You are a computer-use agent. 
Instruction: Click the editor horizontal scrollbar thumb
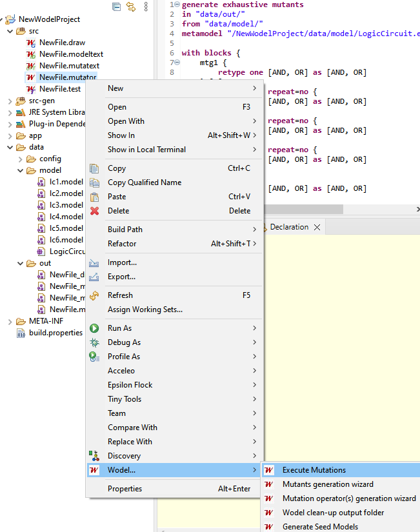pos(304,210)
